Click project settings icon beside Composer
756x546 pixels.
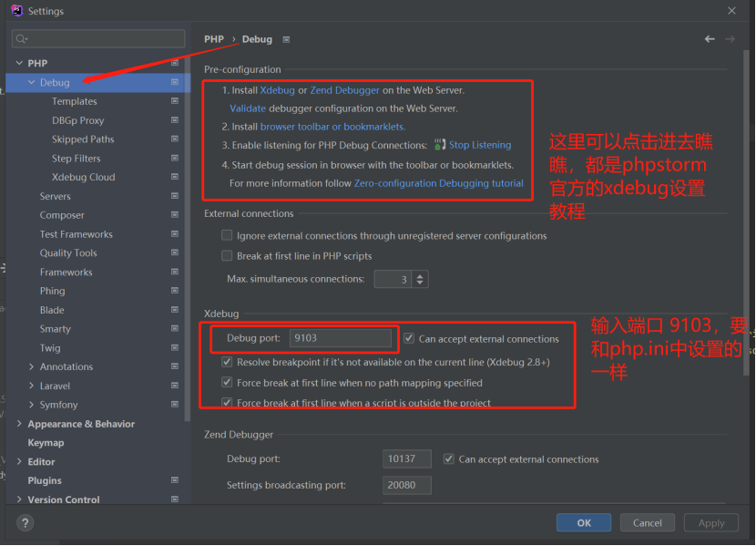click(175, 214)
